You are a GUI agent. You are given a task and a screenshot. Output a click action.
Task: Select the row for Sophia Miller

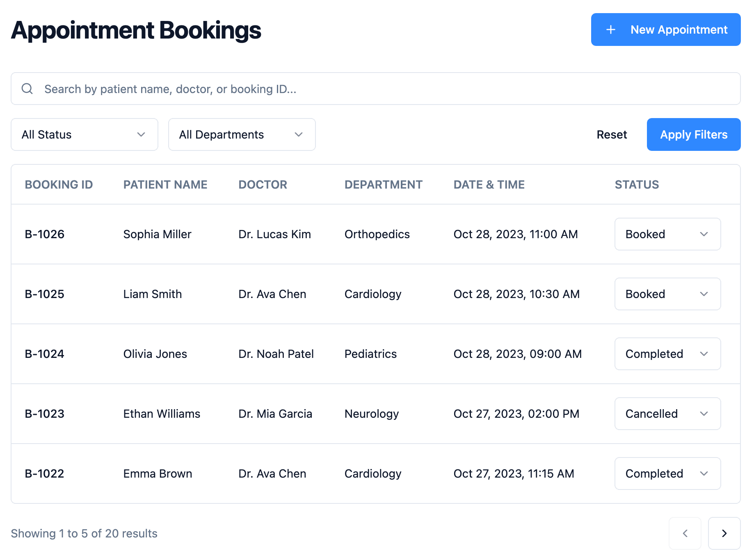coord(287,234)
